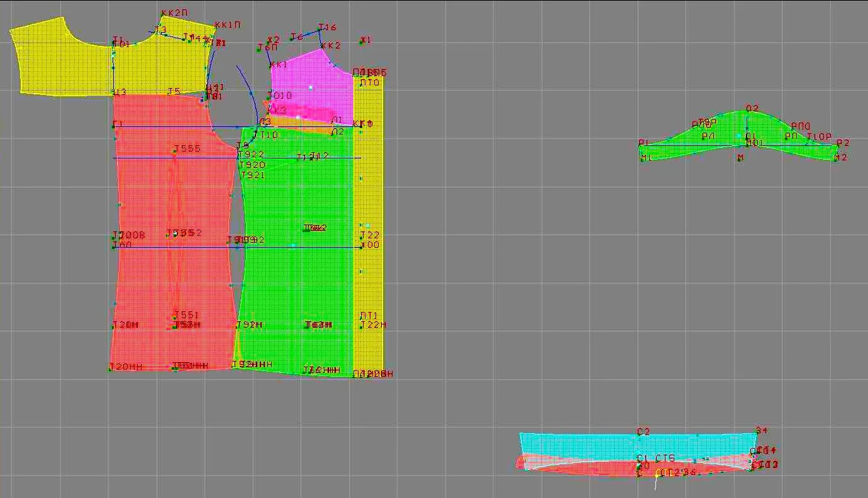
Task: Select the large red back pattern piece
Action: (174, 233)
